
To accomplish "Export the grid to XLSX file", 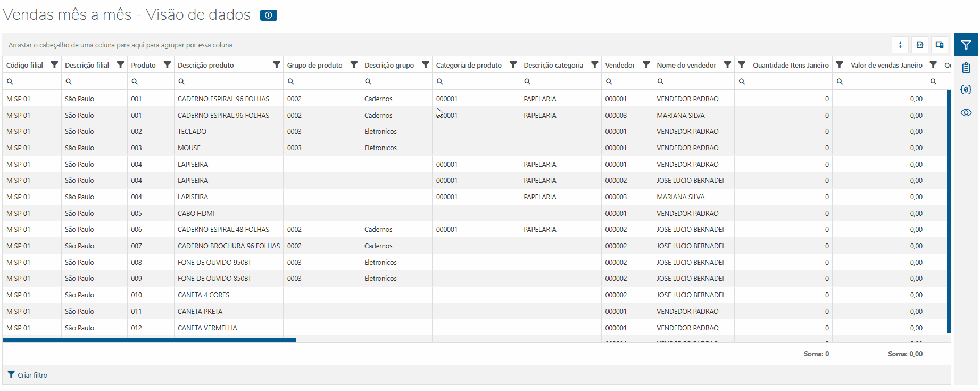I will 920,45.
